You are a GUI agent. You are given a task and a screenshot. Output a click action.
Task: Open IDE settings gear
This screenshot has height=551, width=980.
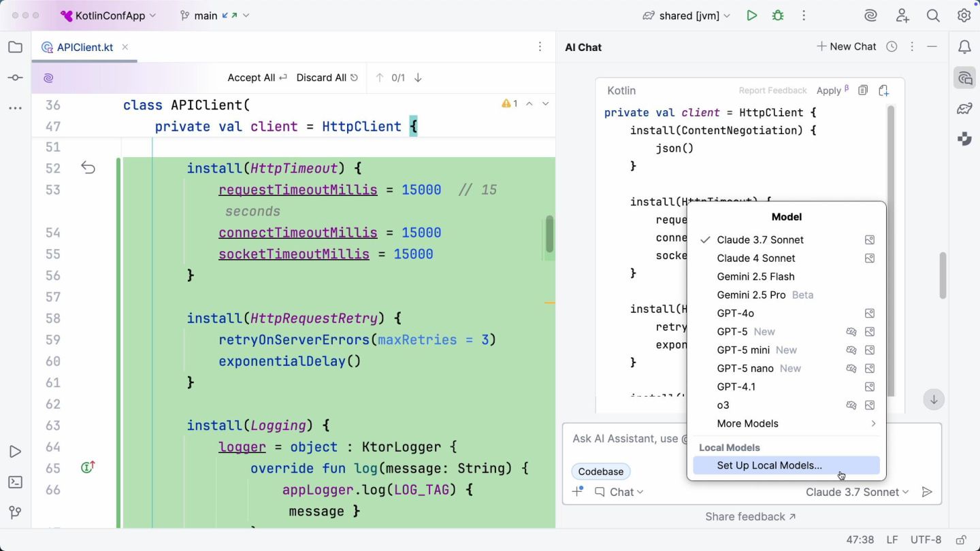[x=964, y=15]
